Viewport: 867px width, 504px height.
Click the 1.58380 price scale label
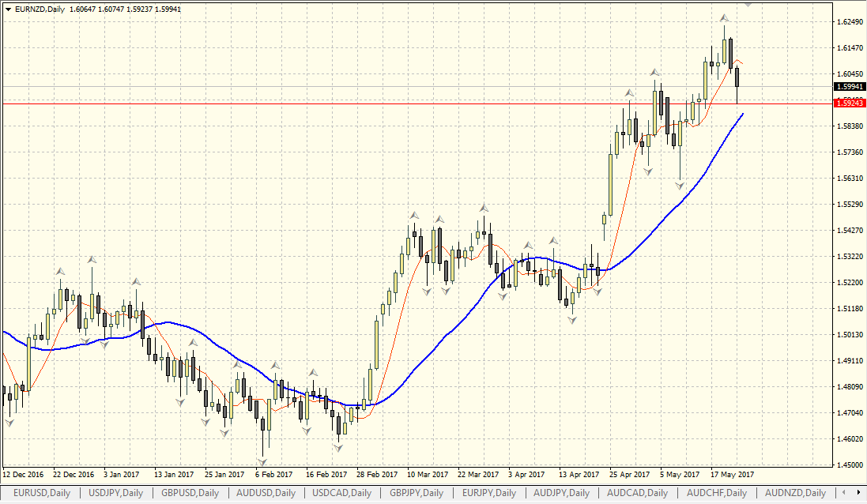coord(850,126)
